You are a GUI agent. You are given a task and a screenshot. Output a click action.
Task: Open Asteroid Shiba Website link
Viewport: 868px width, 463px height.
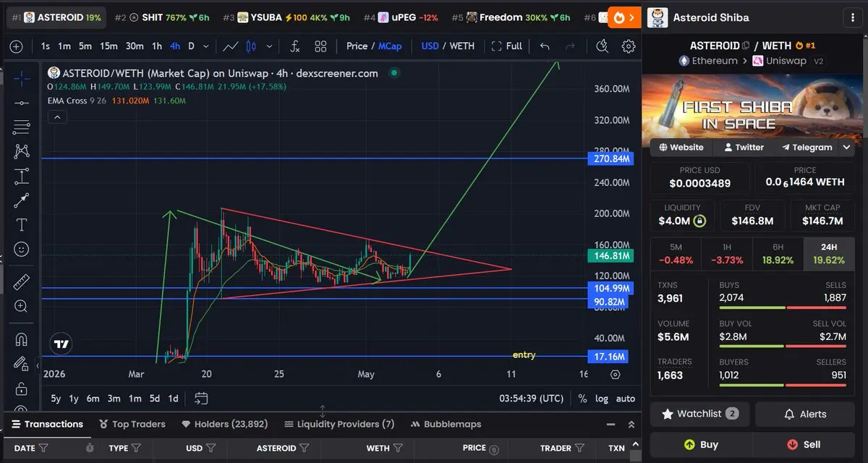tap(681, 147)
